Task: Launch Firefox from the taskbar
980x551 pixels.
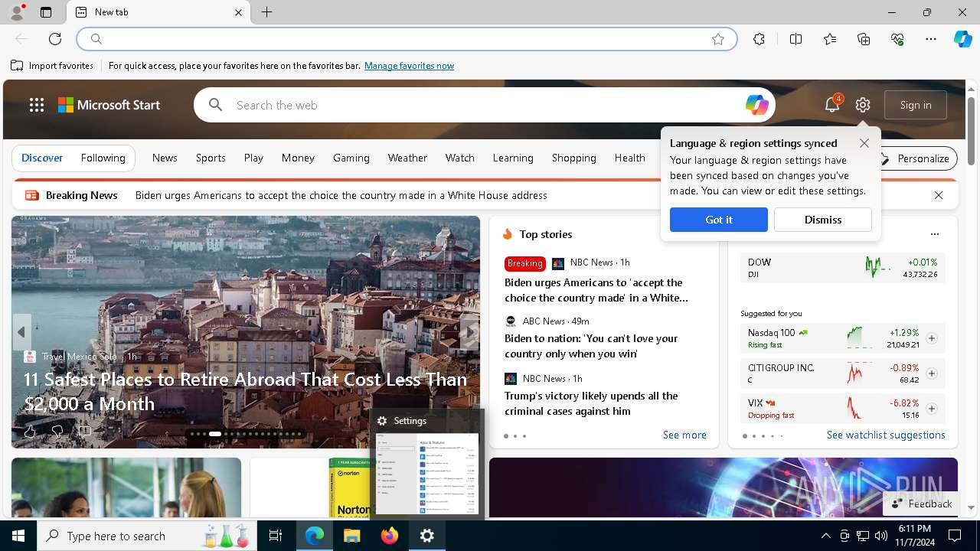Action: 390,536
